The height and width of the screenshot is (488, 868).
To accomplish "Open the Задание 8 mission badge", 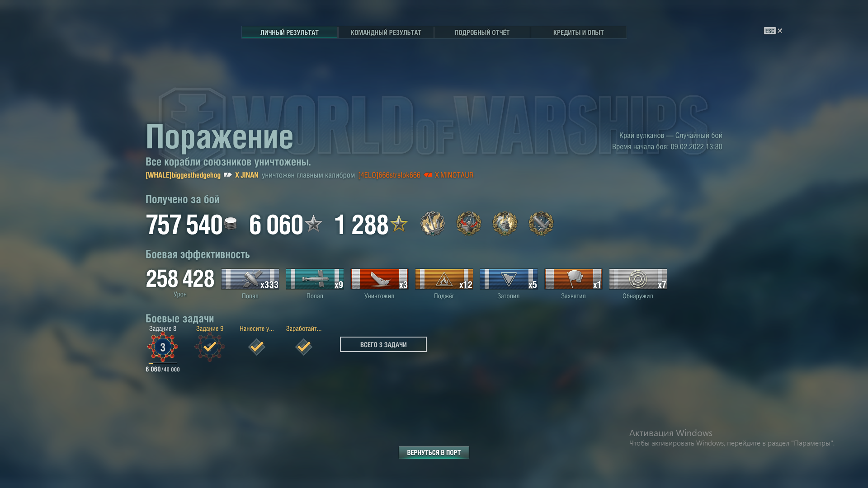I will click(x=163, y=347).
